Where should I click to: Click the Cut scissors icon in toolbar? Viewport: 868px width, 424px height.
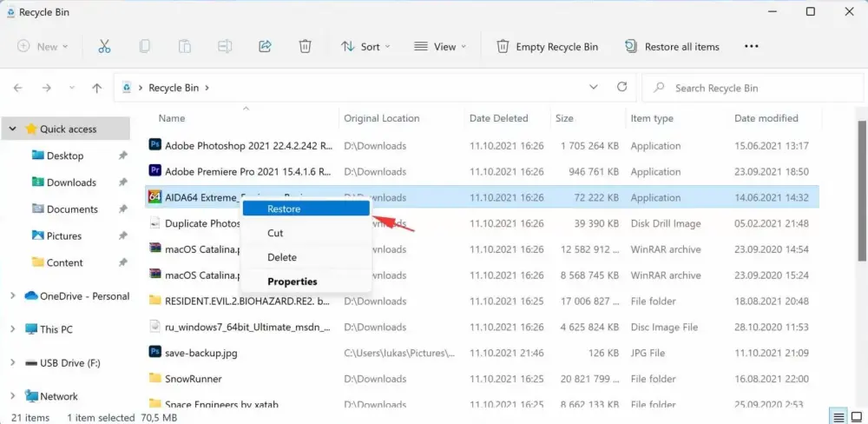coord(104,47)
